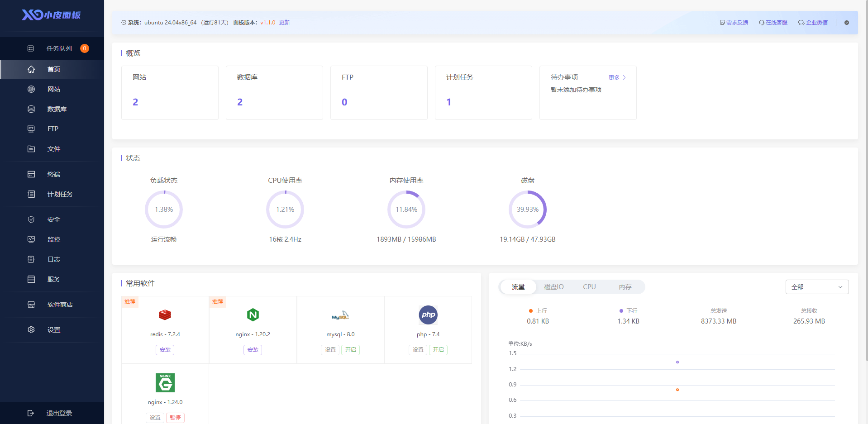Image resolution: width=868 pixels, height=424 pixels.
Task: Click the 内存使用率 11.84% gauge
Action: pyautogui.click(x=406, y=210)
